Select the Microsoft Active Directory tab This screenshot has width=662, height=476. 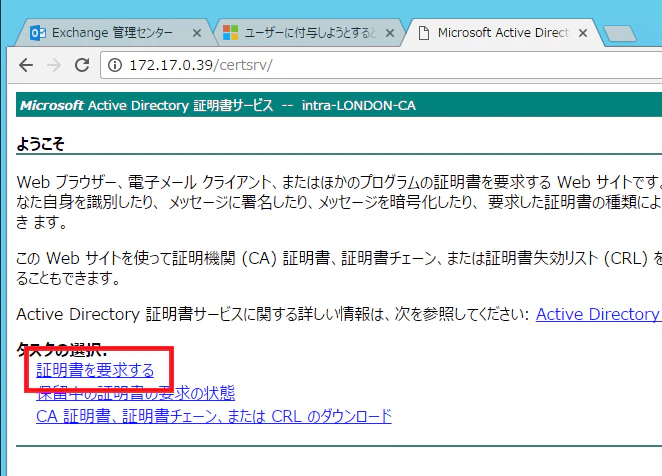[x=503, y=33]
